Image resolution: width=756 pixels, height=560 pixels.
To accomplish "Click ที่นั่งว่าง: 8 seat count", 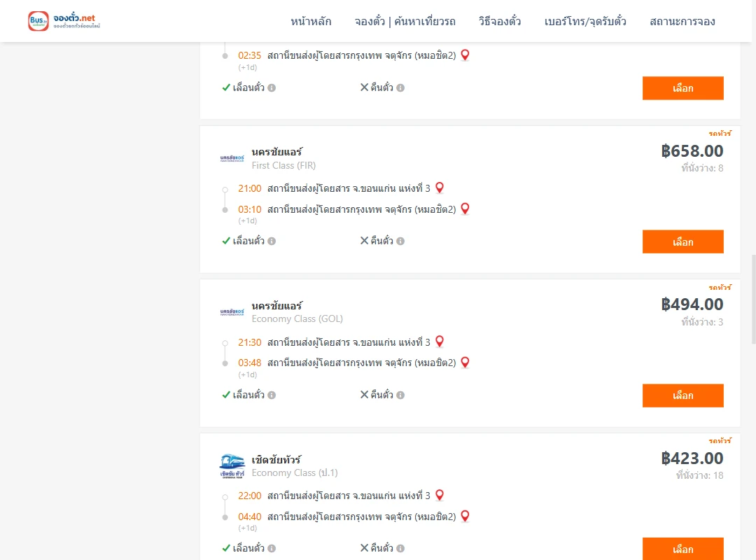I will pyautogui.click(x=702, y=168).
